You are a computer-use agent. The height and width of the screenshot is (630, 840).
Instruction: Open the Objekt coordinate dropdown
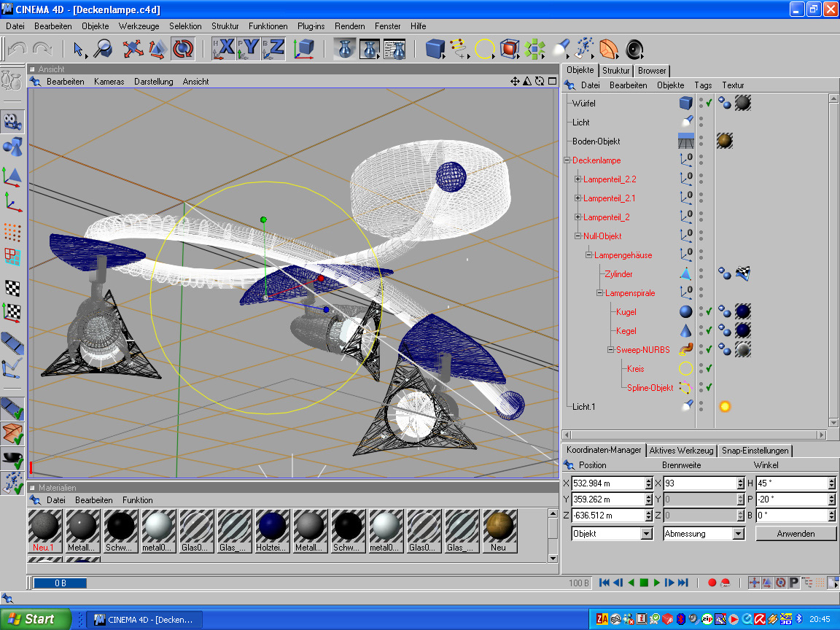pyautogui.click(x=612, y=534)
